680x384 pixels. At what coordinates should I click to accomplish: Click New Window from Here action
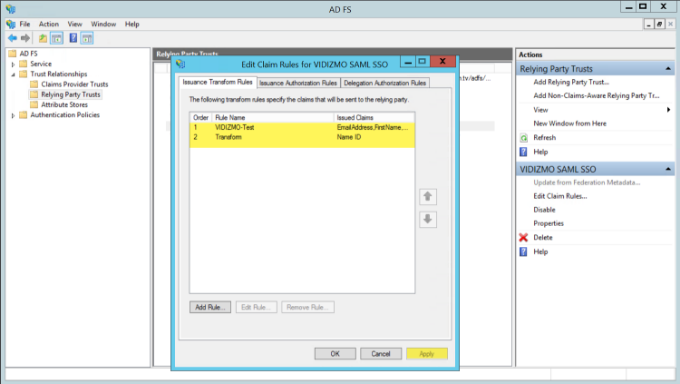(x=570, y=123)
